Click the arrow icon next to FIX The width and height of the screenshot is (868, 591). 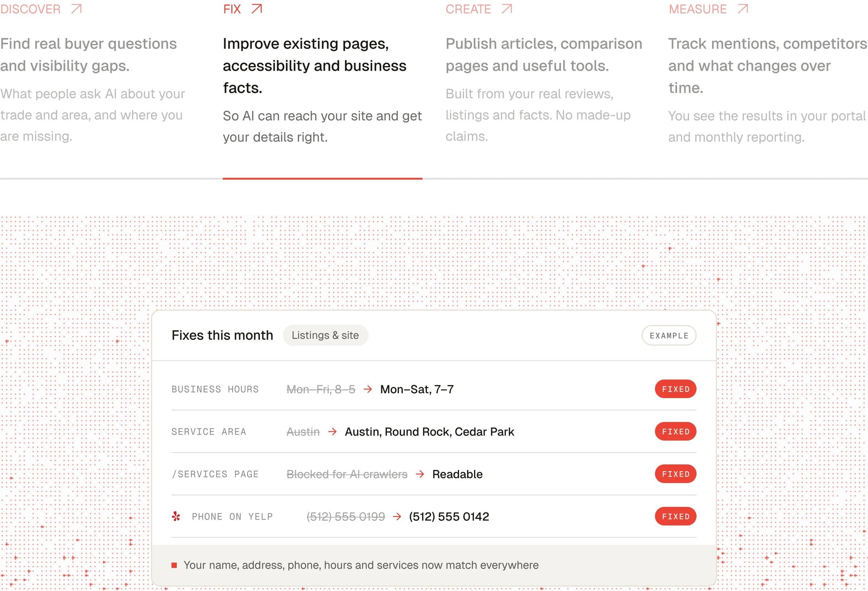[256, 9]
